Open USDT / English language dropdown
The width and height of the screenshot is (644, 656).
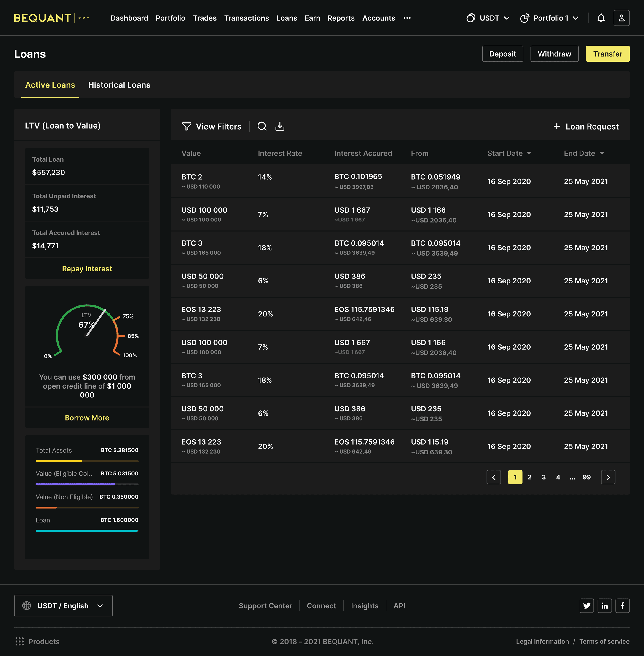pos(63,606)
